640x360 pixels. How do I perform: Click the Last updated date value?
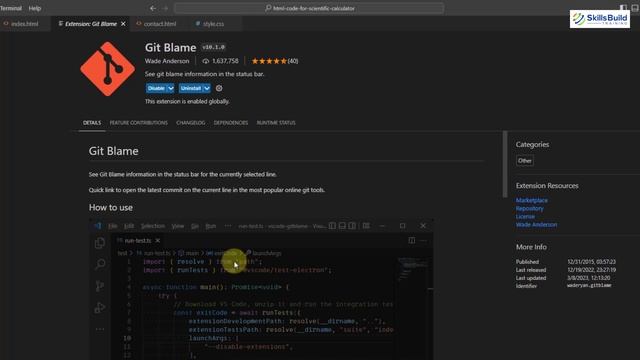[589, 278]
